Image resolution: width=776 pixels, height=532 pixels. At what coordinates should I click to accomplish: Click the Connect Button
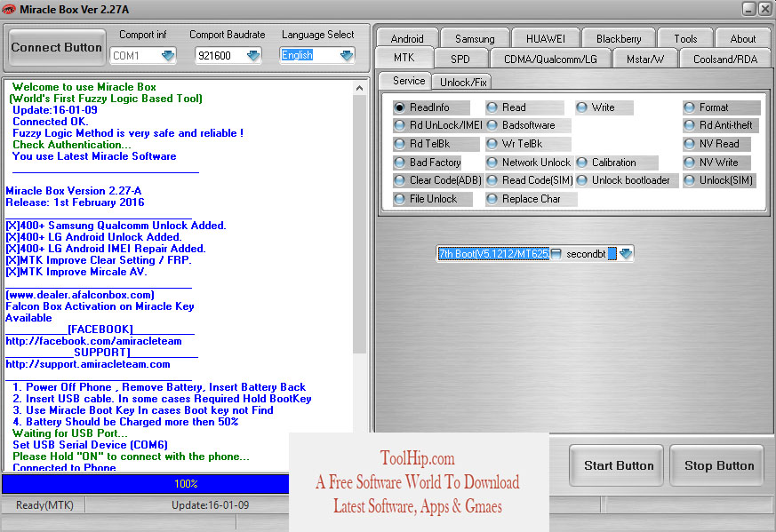[56, 47]
